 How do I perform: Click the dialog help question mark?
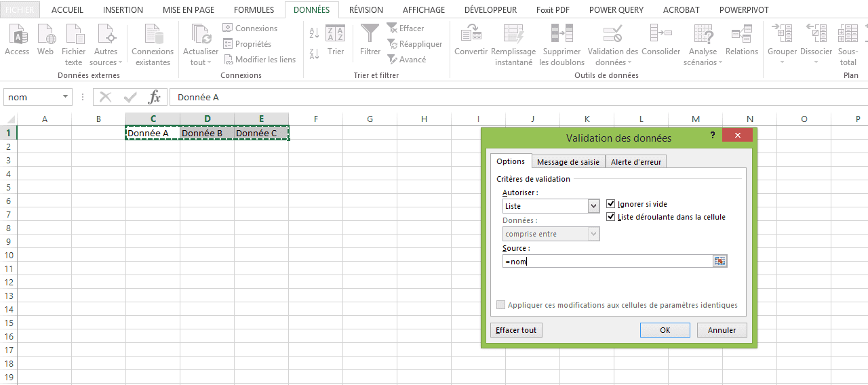pos(713,136)
